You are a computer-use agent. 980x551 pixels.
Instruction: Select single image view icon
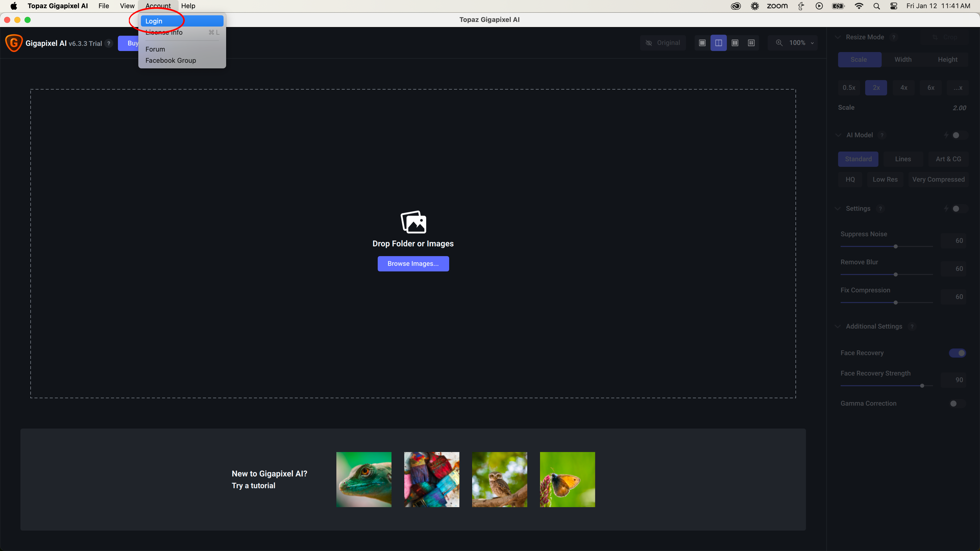pyautogui.click(x=702, y=43)
